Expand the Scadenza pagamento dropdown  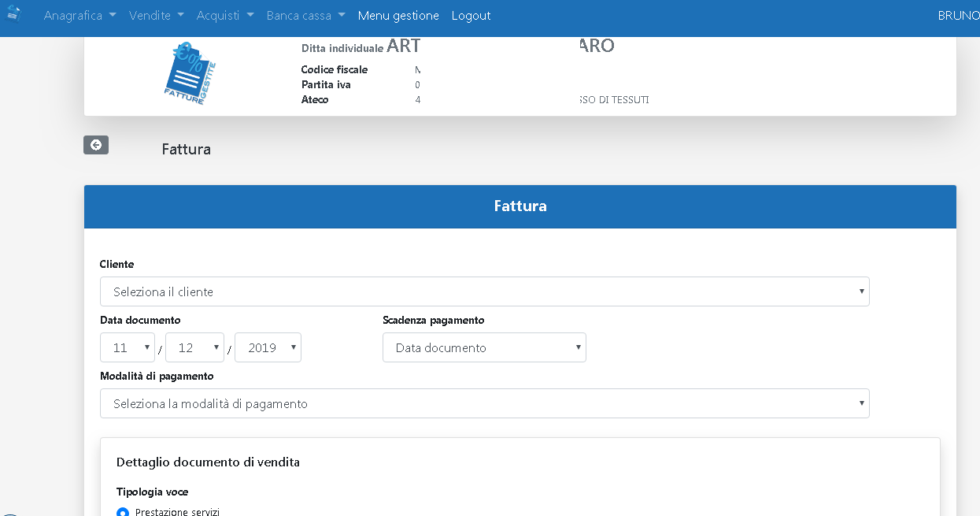(x=484, y=347)
